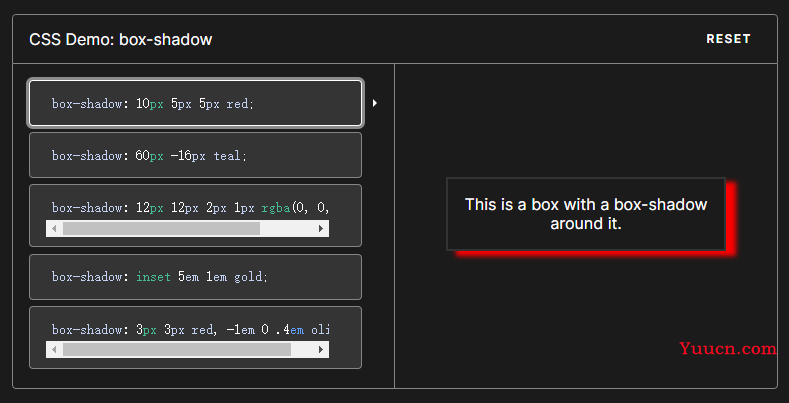789x403 pixels.
Task: Click the box-shadow demo output box
Action: click(586, 214)
